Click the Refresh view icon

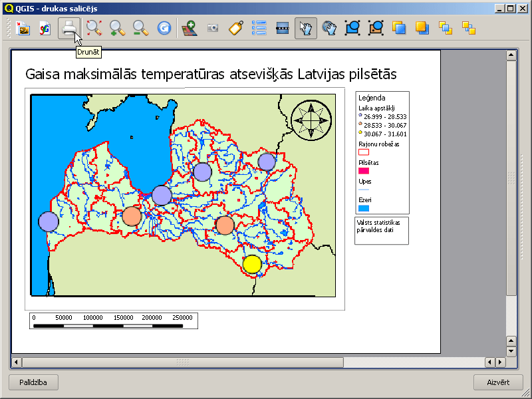164,28
